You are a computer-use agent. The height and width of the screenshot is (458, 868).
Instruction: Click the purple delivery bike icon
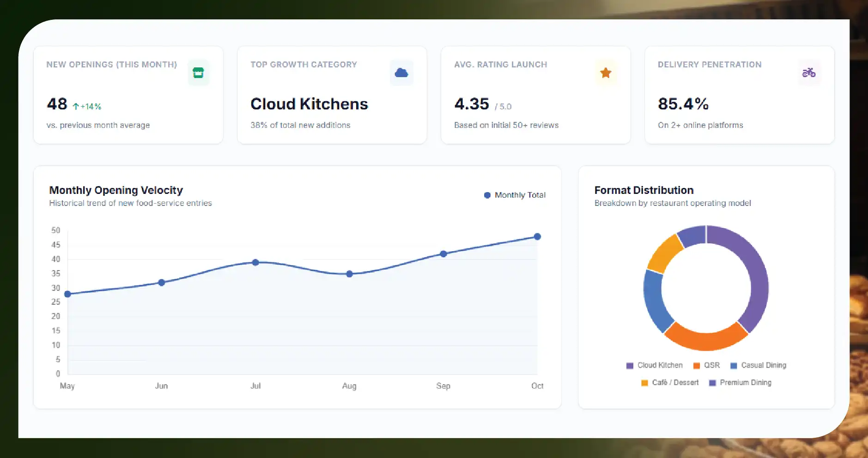809,72
